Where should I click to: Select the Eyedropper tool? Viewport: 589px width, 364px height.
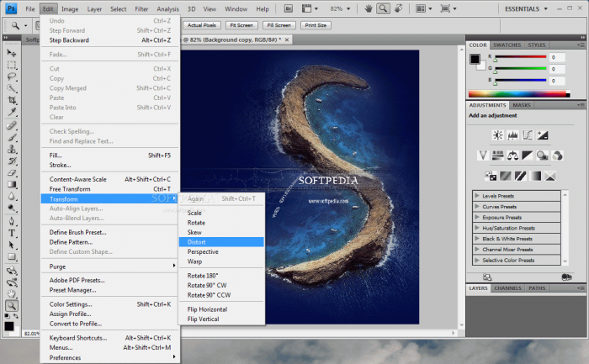point(12,112)
